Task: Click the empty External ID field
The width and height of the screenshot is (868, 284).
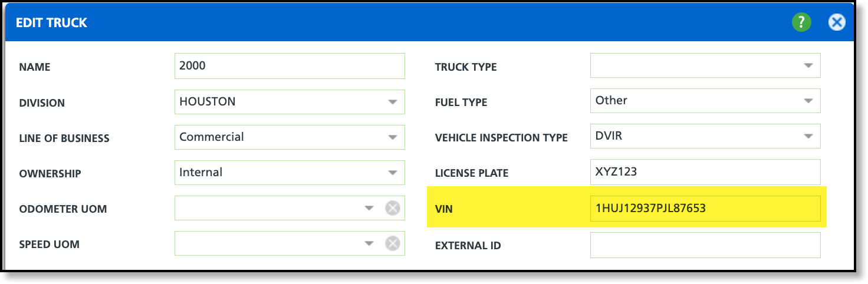Action: click(705, 245)
